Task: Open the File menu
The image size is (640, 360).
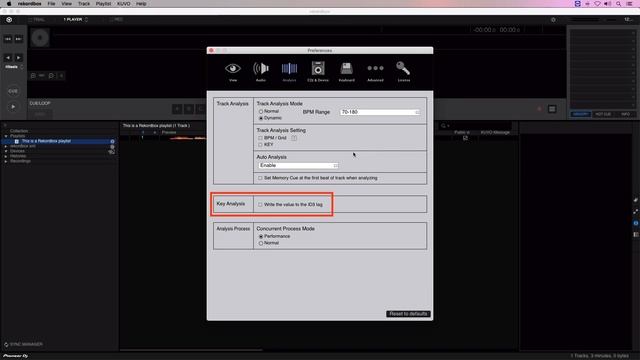Action: tap(51, 4)
